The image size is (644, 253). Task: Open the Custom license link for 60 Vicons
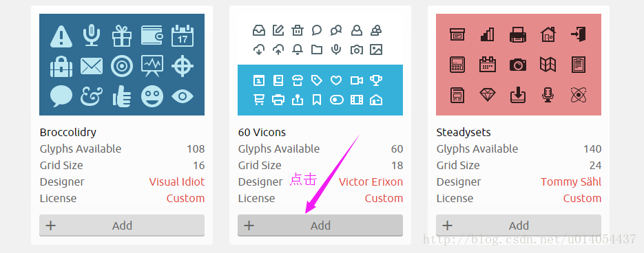click(384, 198)
